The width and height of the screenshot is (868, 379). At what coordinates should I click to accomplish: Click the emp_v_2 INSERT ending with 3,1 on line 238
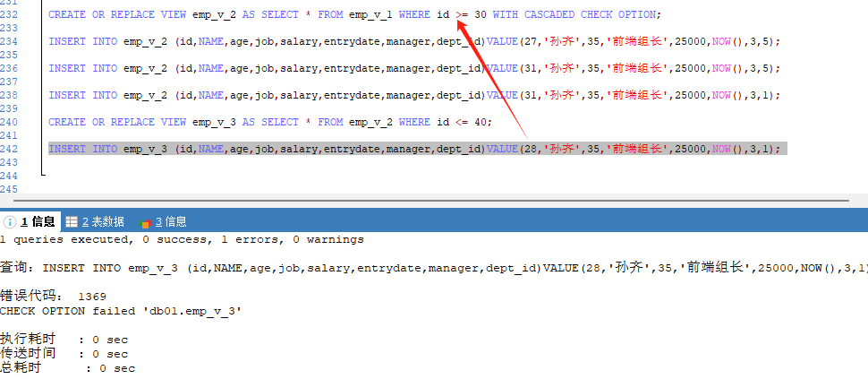(x=414, y=95)
